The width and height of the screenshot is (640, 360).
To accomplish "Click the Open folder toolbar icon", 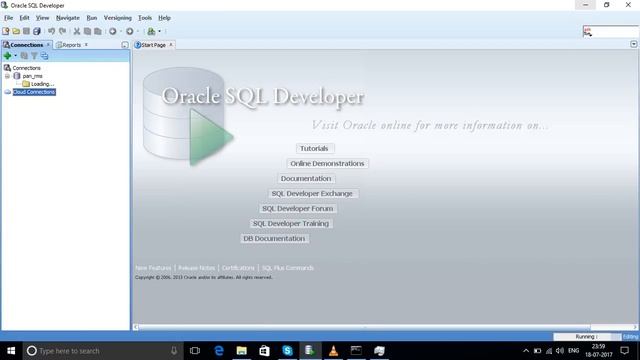I will [x=16, y=31].
